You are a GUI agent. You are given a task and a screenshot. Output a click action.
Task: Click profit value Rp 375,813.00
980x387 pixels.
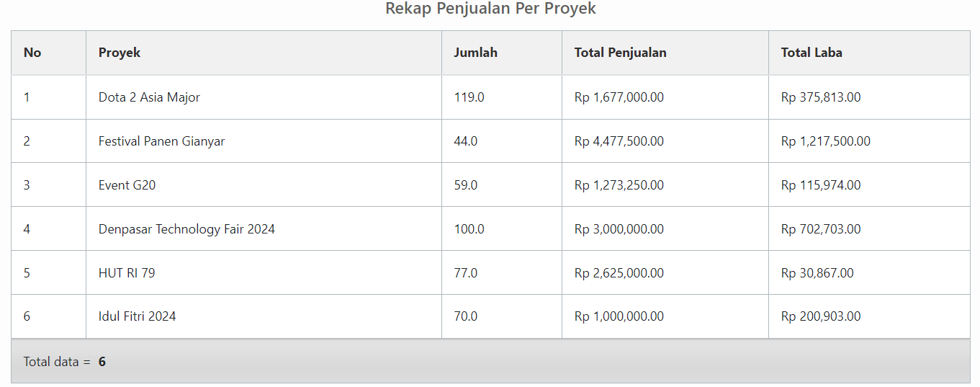tap(820, 97)
